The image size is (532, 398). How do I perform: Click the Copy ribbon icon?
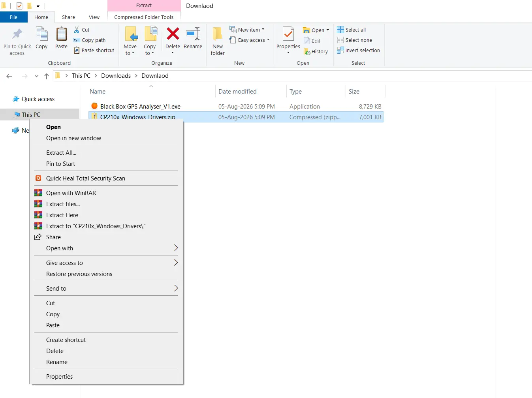pyautogui.click(x=41, y=34)
